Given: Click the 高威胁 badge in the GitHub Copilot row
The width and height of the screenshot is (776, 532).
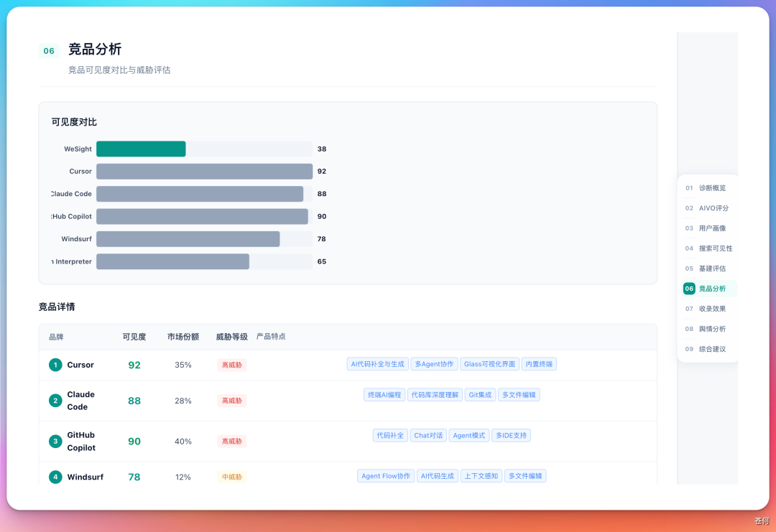Looking at the screenshot, I should 231,441.
